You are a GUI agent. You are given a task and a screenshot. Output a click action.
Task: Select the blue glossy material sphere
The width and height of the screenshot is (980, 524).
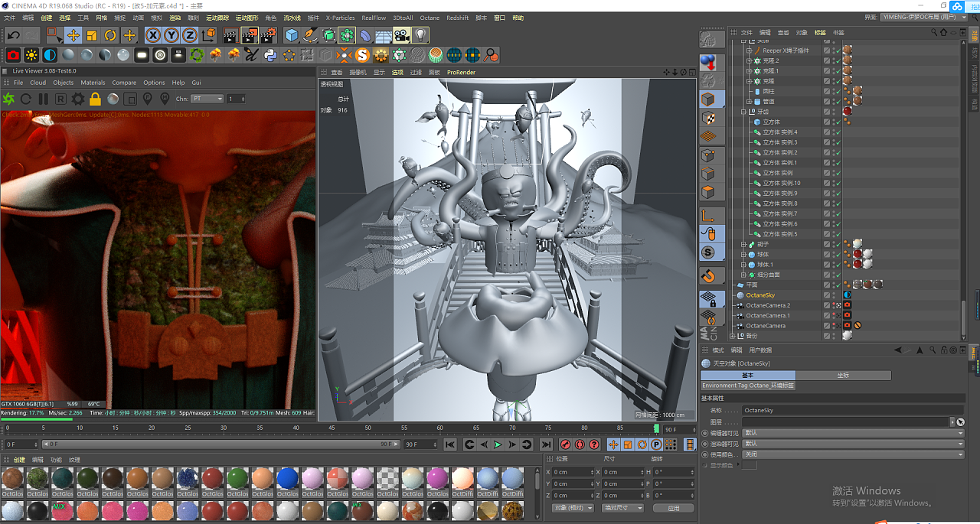tap(287, 479)
